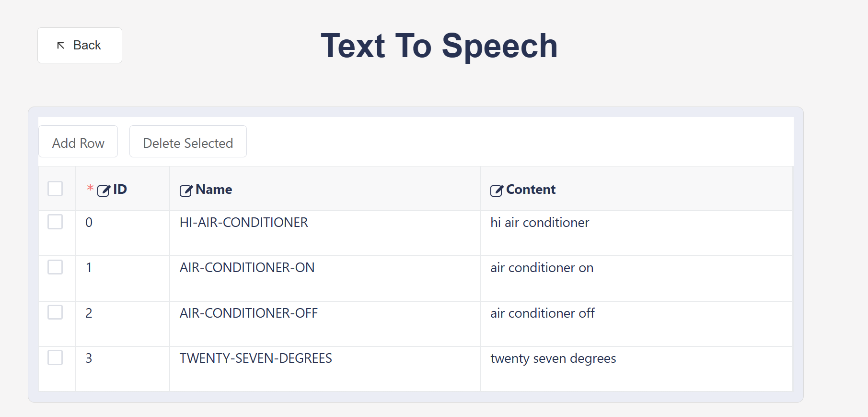The image size is (868, 417).
Task: Click the edit icon beside ID header
Action: click(104, 191)
